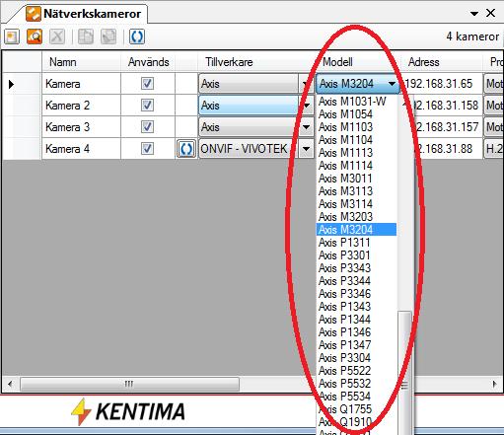Screen dimensions: 504x435
Task: Pick Axis P3304 in the dropdown list
Action: (356, 358)
